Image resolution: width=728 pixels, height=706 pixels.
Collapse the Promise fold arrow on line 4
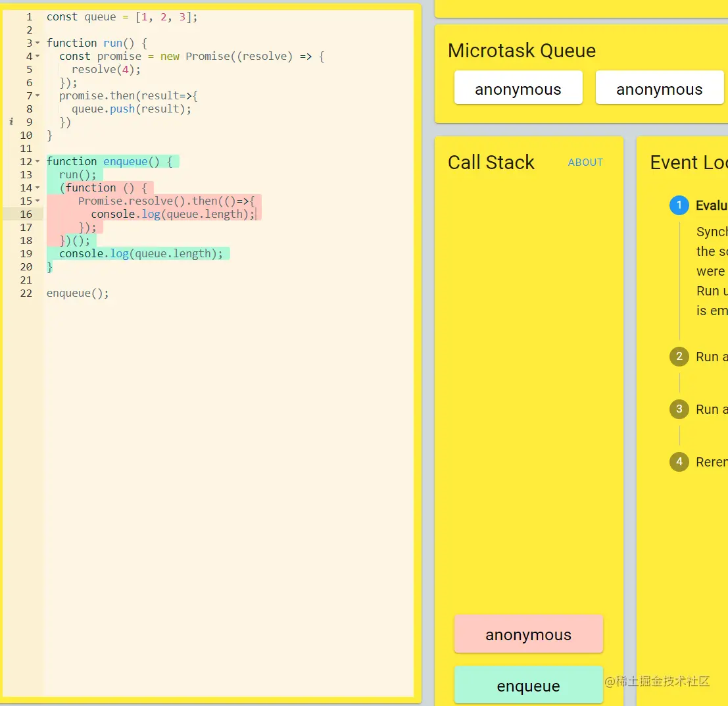[37, 56]
